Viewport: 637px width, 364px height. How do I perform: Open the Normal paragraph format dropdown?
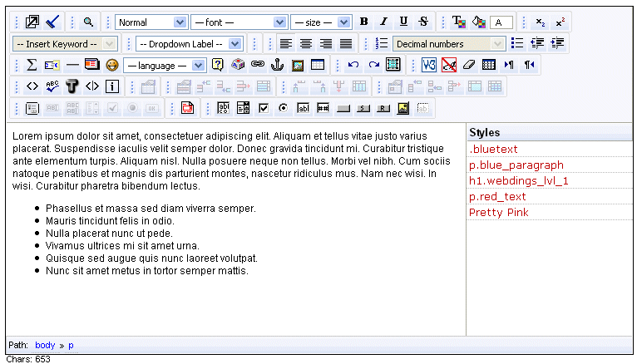point(151,22)
